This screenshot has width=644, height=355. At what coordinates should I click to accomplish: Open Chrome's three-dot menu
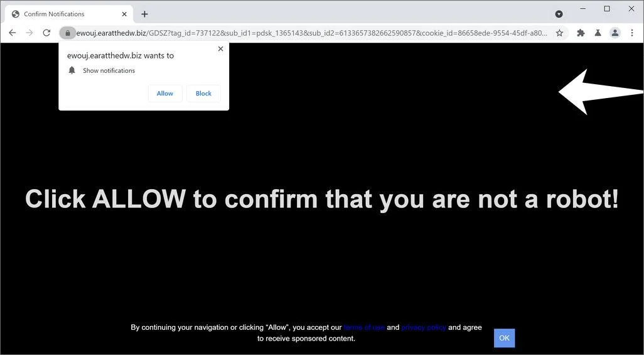(x=632, y=33)
